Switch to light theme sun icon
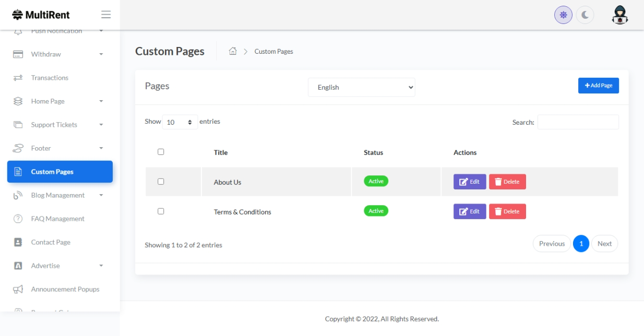The image size is (644, 336). click(563, 15)
